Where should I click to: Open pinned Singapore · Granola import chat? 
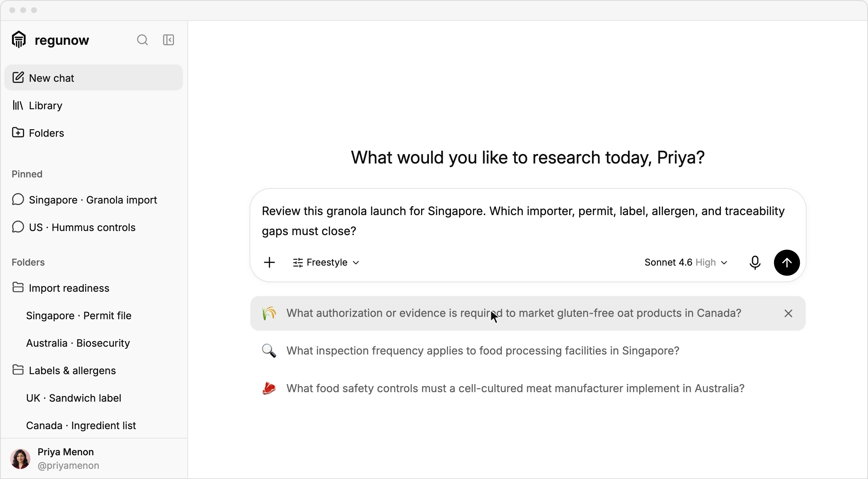click(94, 200)
